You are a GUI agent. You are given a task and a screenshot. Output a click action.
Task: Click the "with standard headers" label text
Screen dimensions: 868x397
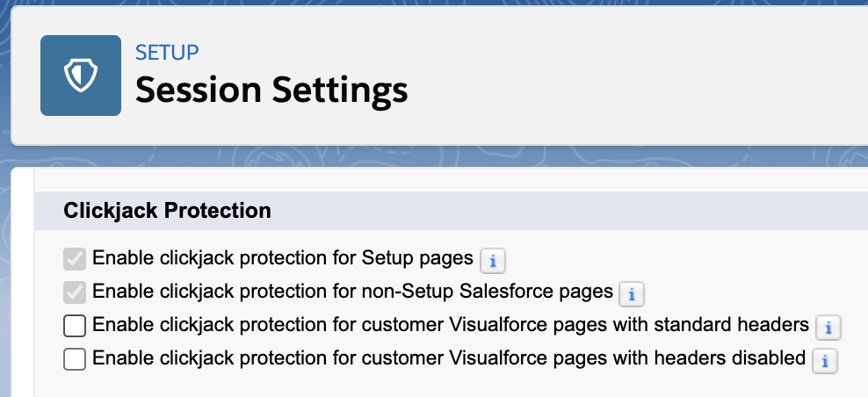(x=450, y=326)
